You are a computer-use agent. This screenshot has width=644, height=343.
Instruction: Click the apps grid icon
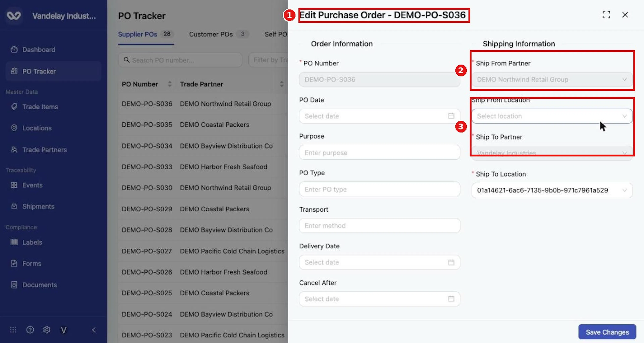13,330
